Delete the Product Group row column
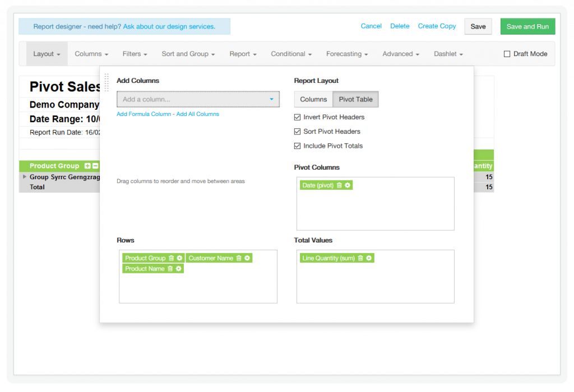Image resolution: width=574 pixels, height=392 pixels. [x=171, y=258]
